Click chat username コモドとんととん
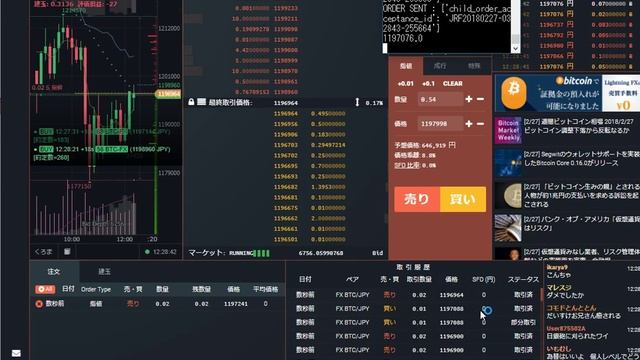Screen dimensions: 640x360 [x=571, y=308]
